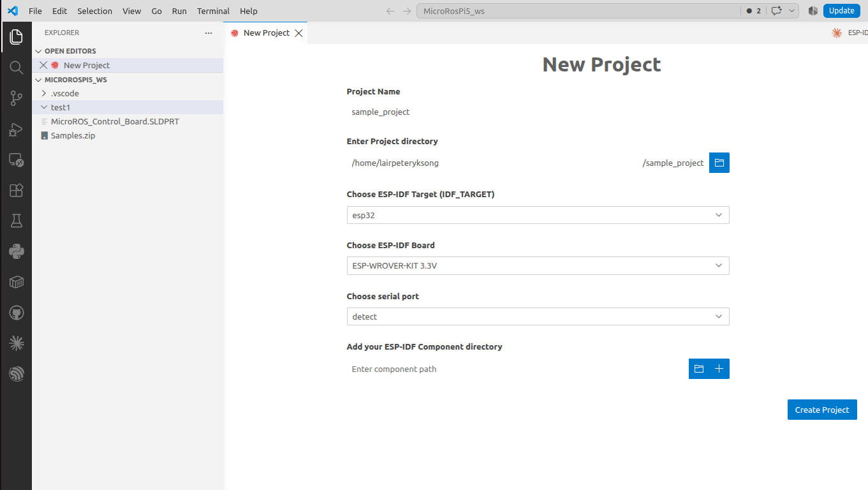Open the Edit menu
The height and width of the screenshot is (490, 868).
pyautogui.click(x=59, y=11)
